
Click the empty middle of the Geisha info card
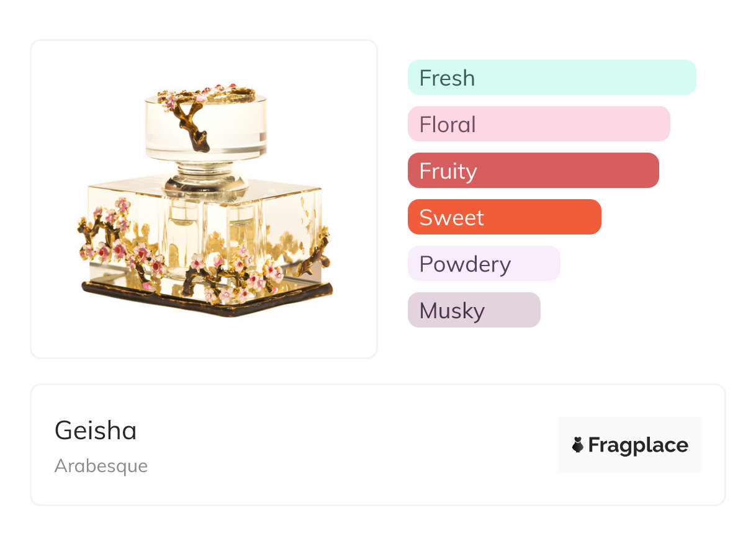pos(348,445)
